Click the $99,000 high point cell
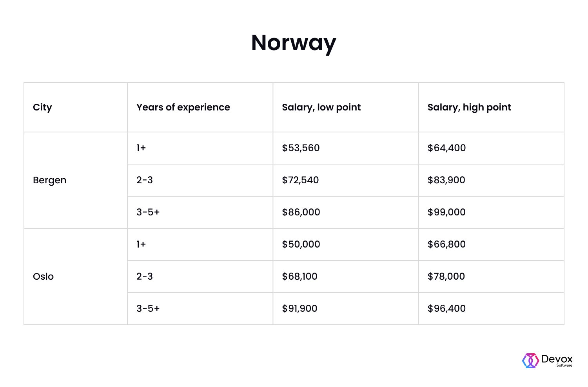Image resolution: width=588 pixels, height=387 pixels. point(491,212)
